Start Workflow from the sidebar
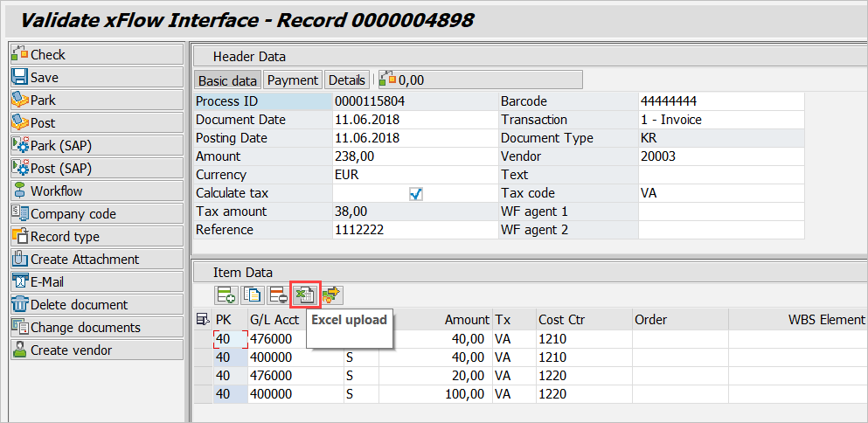 pos(97,191)
